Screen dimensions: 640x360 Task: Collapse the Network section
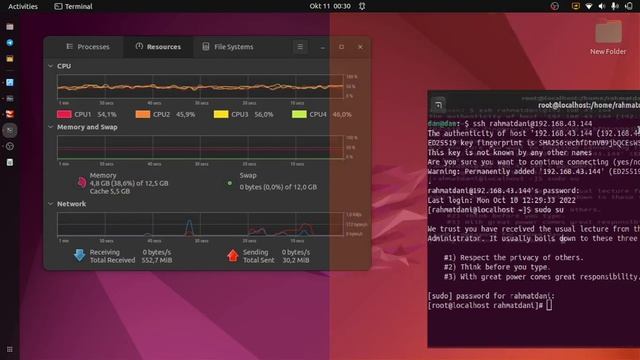tap(51, 204)
